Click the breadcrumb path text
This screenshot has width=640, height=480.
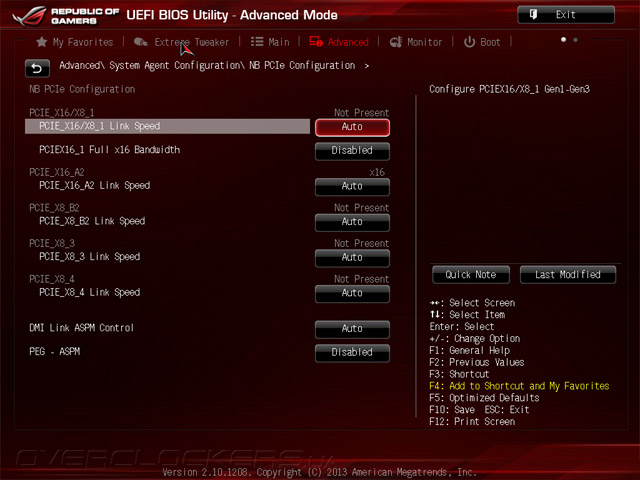(207, 66)
